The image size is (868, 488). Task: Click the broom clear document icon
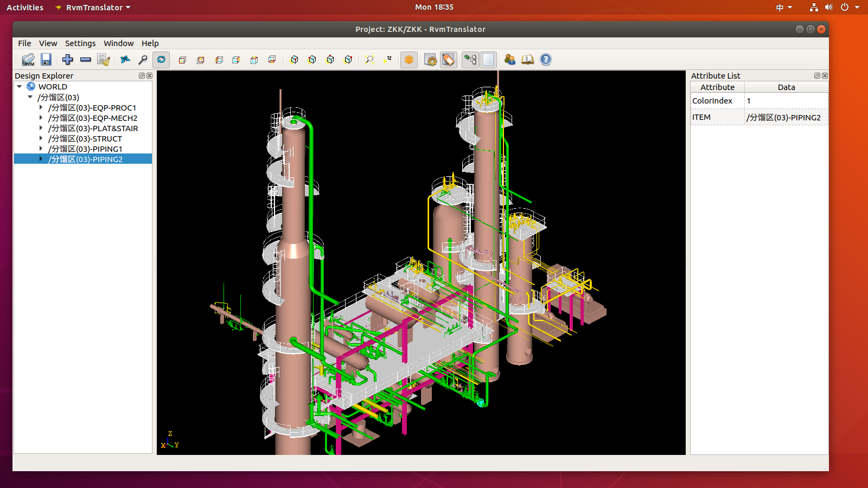(104, 60)
